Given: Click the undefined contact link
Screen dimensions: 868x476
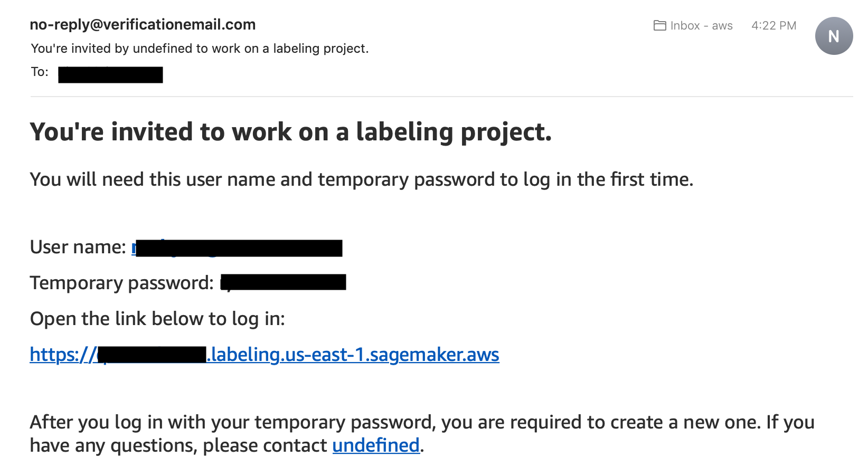Looking at the screenshot, I should coord(376,445).
